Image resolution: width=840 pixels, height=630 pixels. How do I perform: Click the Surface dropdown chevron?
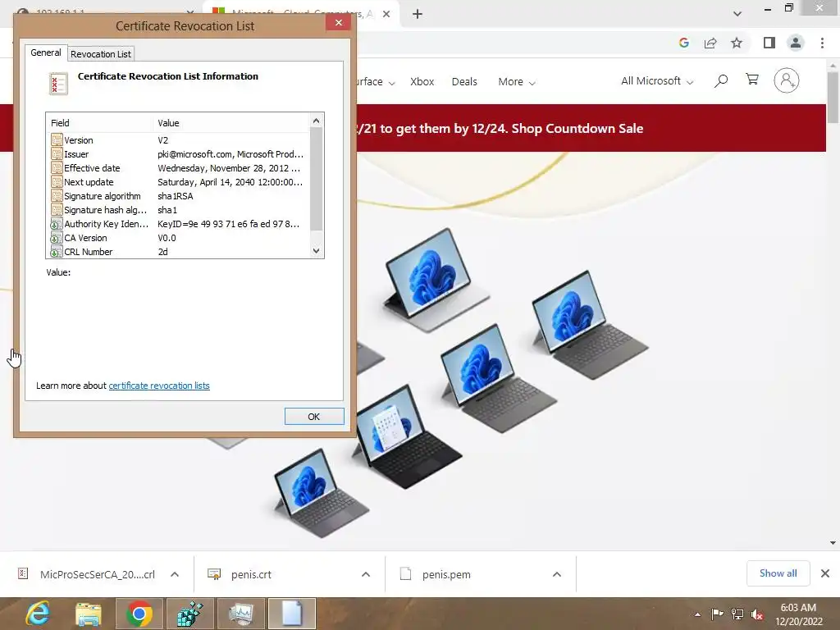point(391,83)
